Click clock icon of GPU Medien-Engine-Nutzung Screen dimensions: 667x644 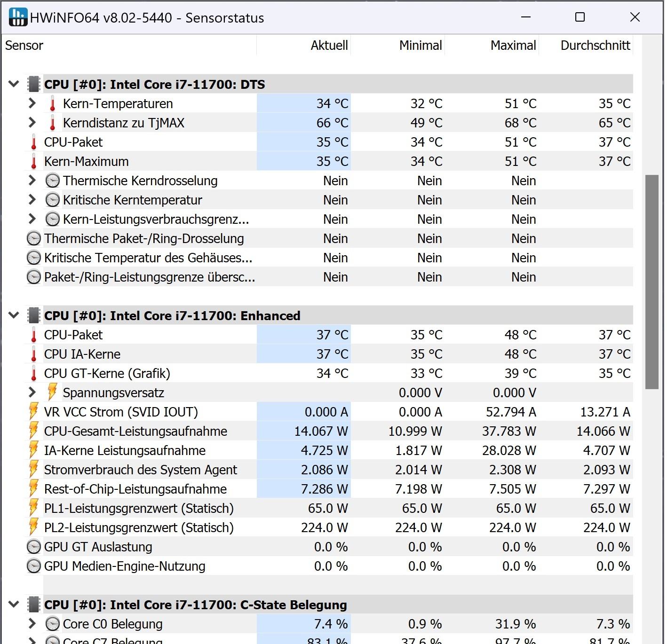(34, 566)
